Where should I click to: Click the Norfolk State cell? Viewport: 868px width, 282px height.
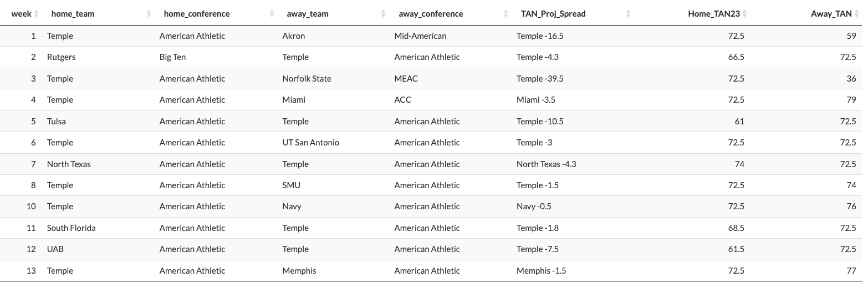tap(307, 79)
